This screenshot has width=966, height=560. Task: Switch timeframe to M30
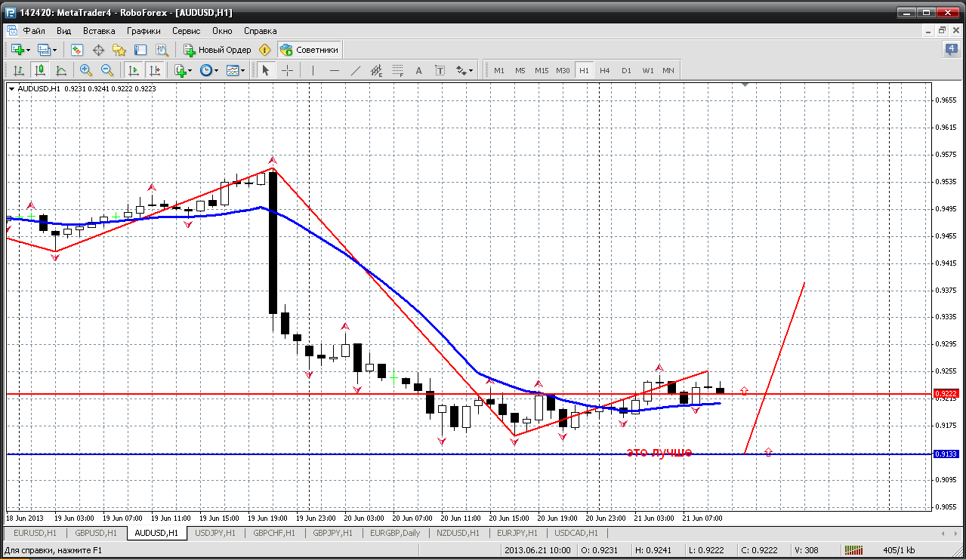pos(563,70)
